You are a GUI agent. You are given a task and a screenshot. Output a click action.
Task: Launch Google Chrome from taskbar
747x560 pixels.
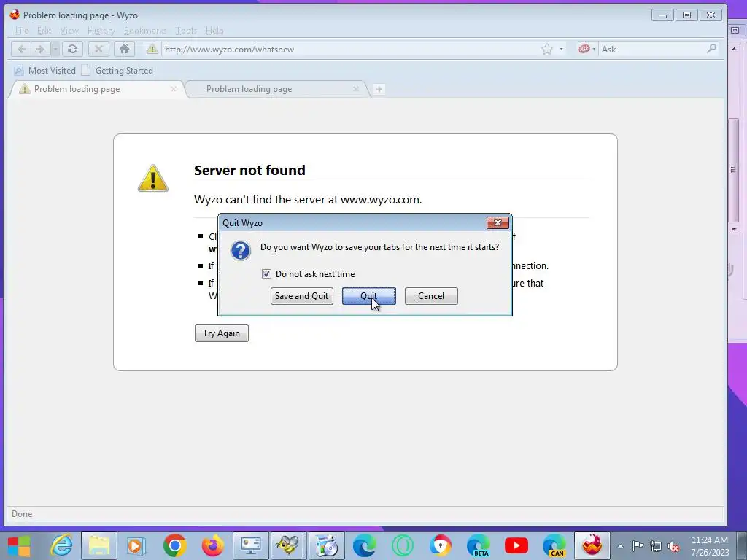pyautogui.click(x=175, y=545)
